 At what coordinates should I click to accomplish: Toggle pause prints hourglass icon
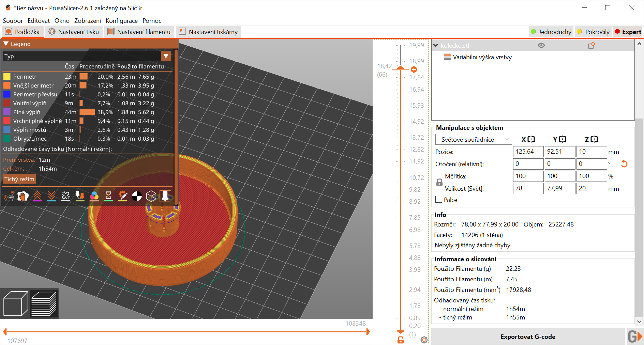[108, 196]
